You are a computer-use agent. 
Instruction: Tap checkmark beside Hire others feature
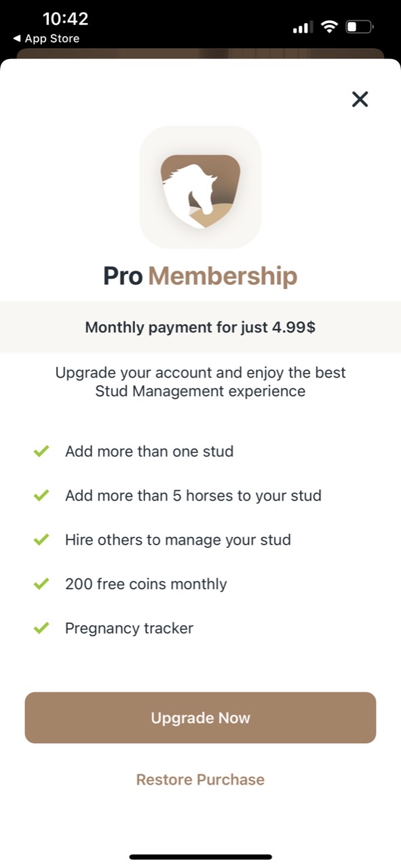(x=41, y=540)
